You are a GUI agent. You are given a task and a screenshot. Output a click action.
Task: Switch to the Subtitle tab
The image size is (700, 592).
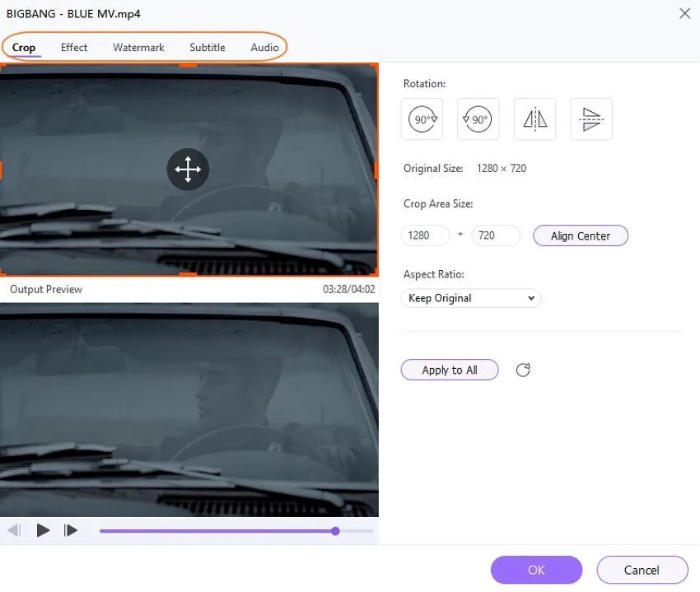coord(208,47)
